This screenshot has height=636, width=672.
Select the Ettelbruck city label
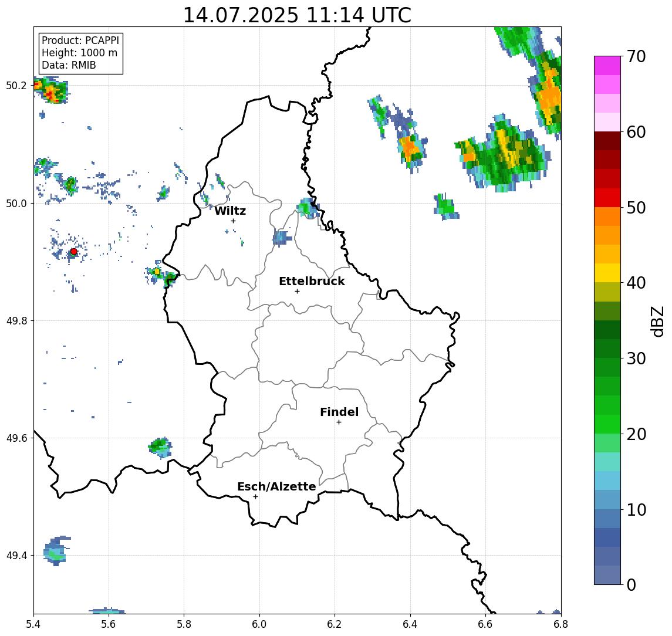(x=312, y=281)
